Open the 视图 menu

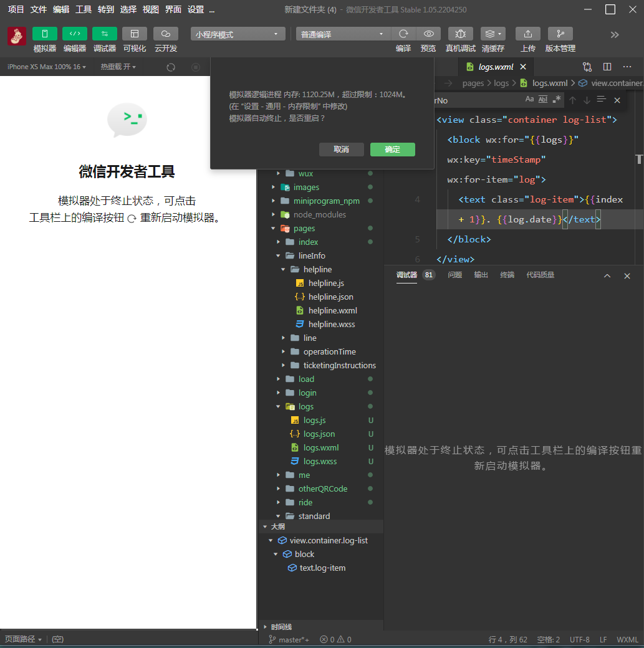150,9
